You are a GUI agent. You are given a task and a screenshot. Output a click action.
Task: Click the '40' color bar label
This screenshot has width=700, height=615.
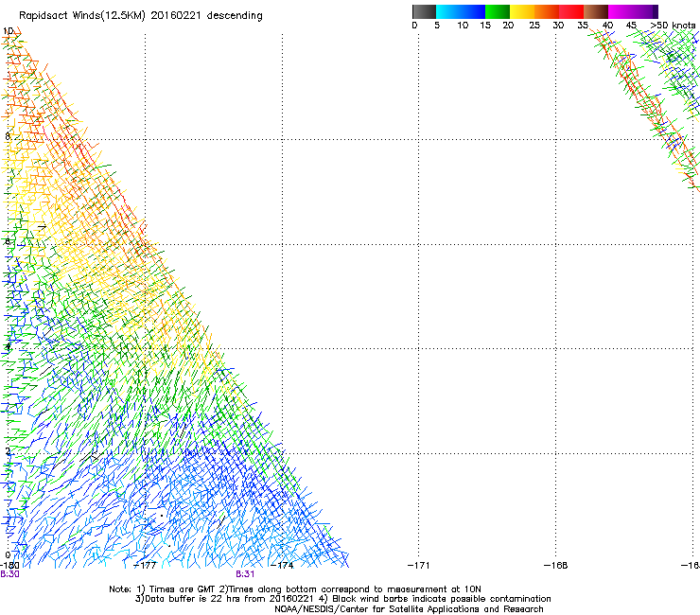click(x=607, y=26)
